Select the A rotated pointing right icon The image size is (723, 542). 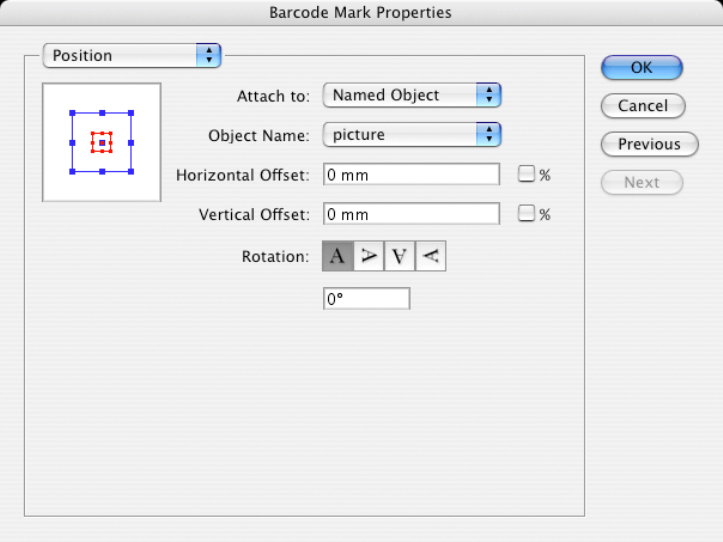[369, 257]
